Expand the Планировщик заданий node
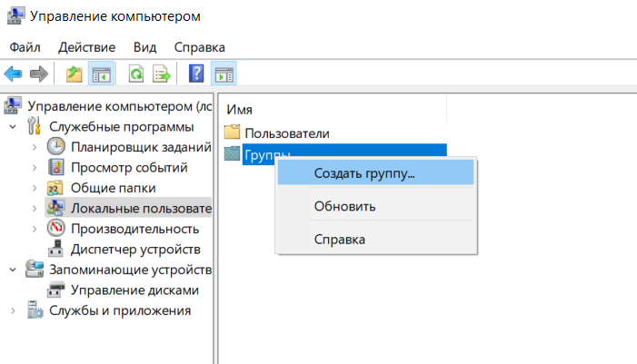The height and width of the screenshot is (364, 637). coord(35,147)
